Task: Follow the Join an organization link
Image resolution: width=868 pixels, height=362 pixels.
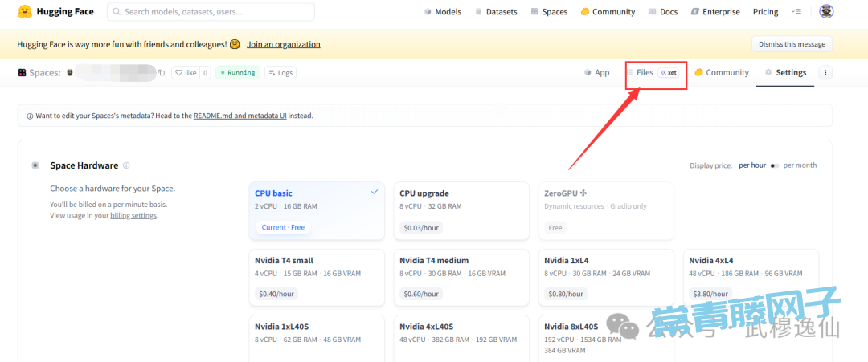Action: coord(283,44)
